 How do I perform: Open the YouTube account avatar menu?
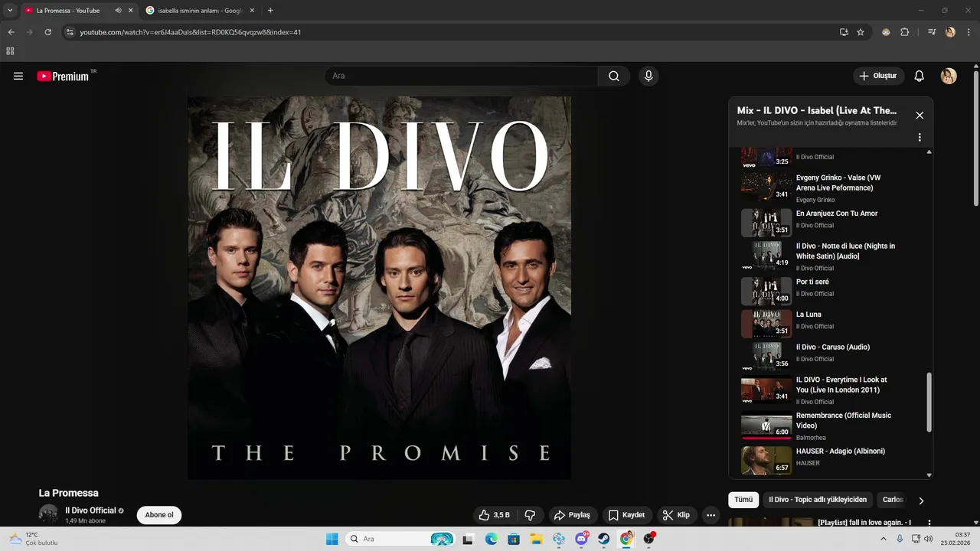point(949,76)
